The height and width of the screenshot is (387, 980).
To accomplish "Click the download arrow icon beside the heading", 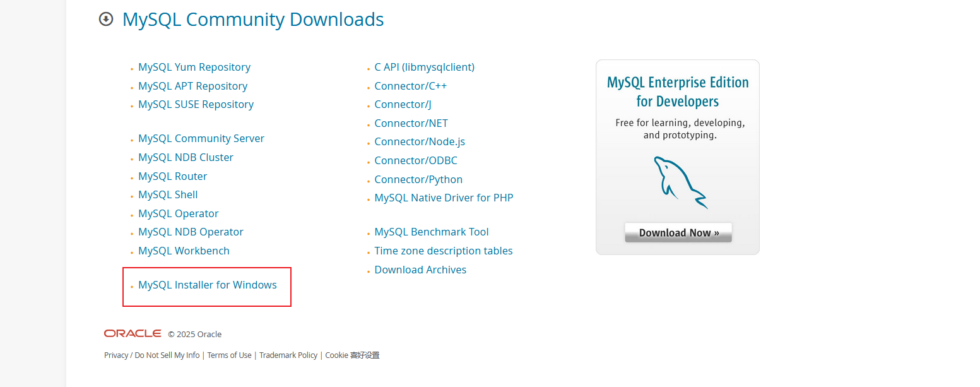I will point(106,20).
